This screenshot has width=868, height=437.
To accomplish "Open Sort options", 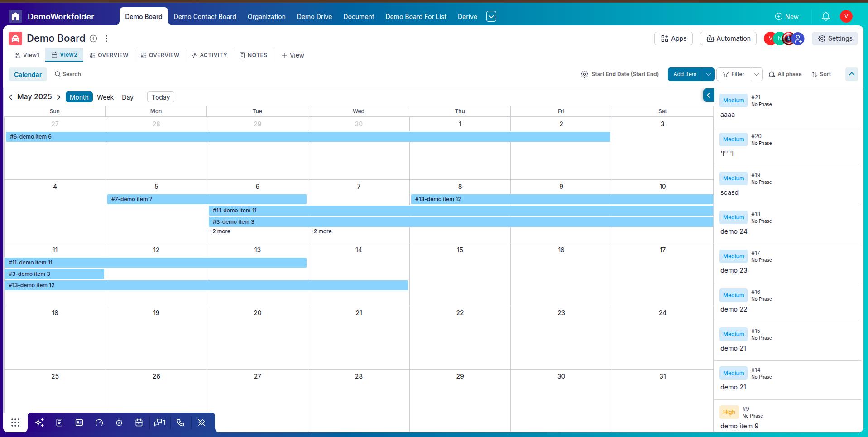I will tap(821, 74).
